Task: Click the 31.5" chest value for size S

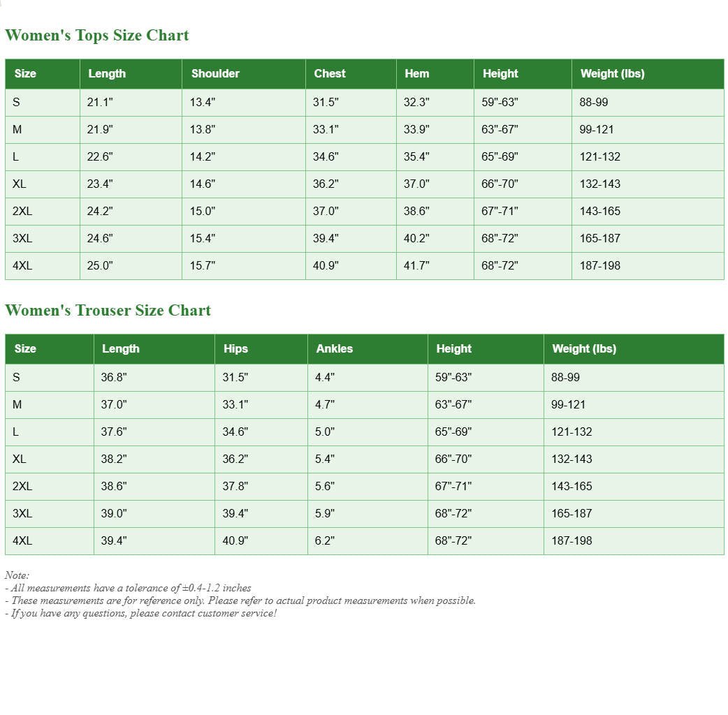Action: 326,102
